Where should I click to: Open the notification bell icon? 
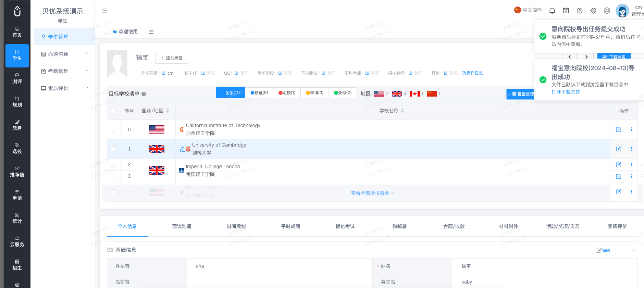(552, 11)
